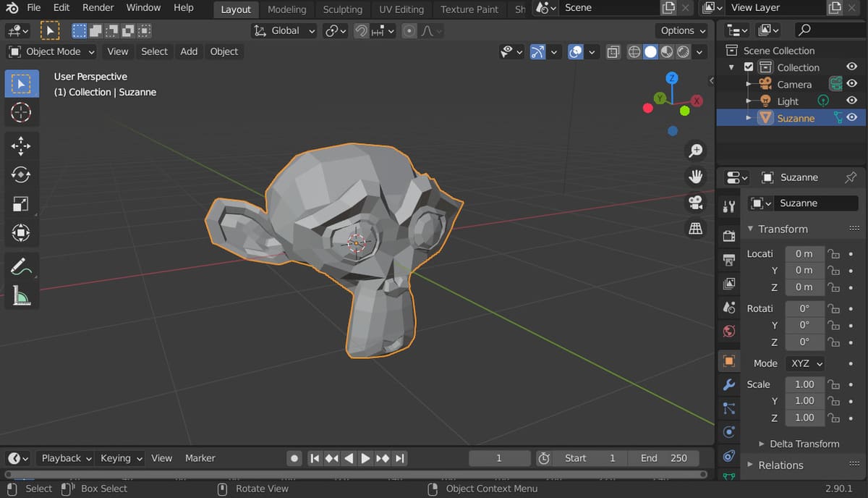
Task: Switch perspective/orthographic with the grid icon
Action: point(695,229)
